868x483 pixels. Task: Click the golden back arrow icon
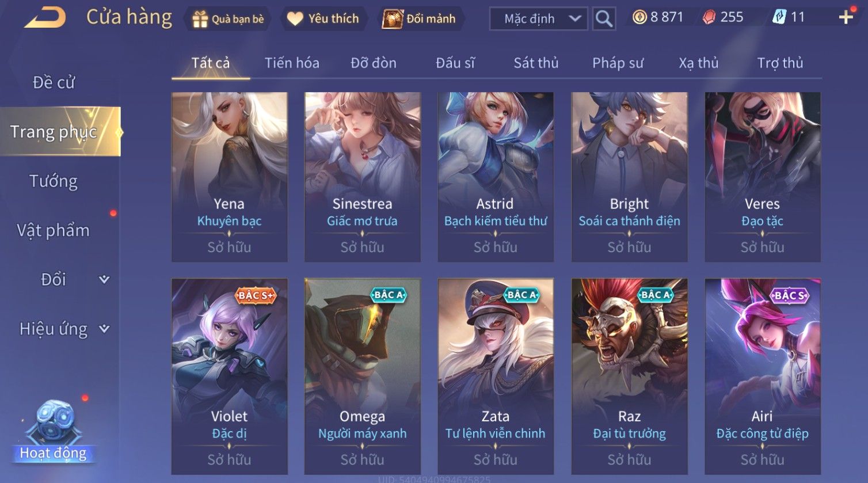(x=45, y=17)
